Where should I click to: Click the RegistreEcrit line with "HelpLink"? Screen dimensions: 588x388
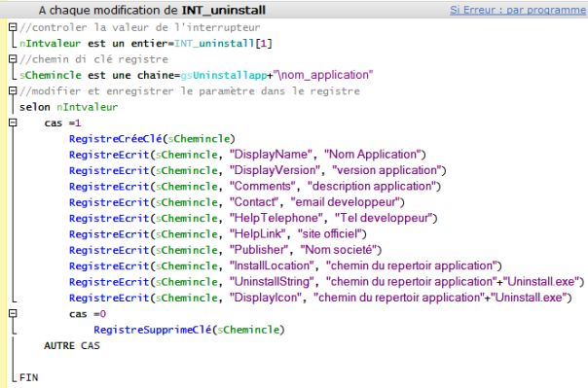(x=218, y=234)
